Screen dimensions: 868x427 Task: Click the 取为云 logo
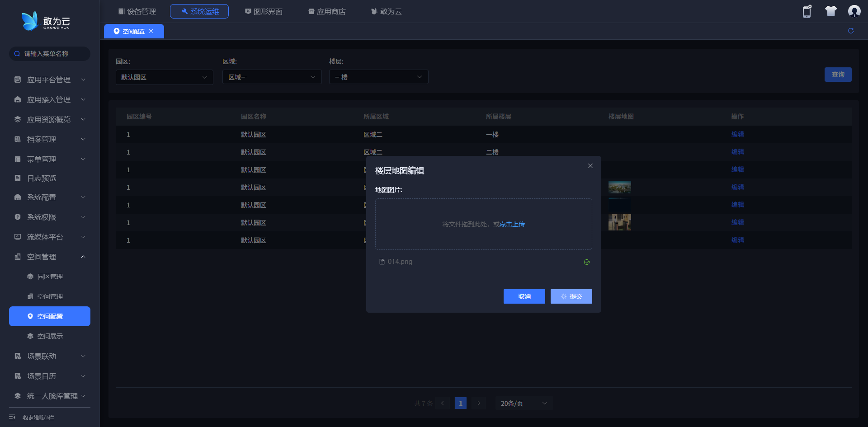pos(46,21)
